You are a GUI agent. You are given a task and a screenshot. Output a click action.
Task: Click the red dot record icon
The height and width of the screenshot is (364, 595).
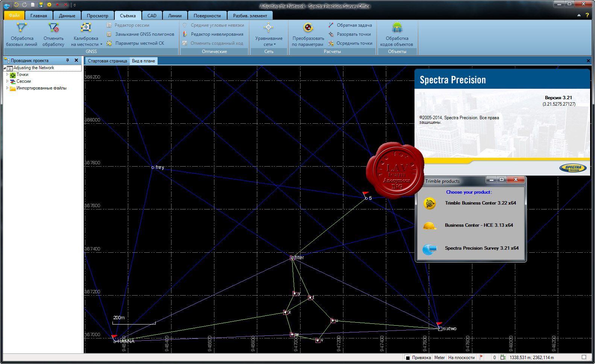click(57, 5)
